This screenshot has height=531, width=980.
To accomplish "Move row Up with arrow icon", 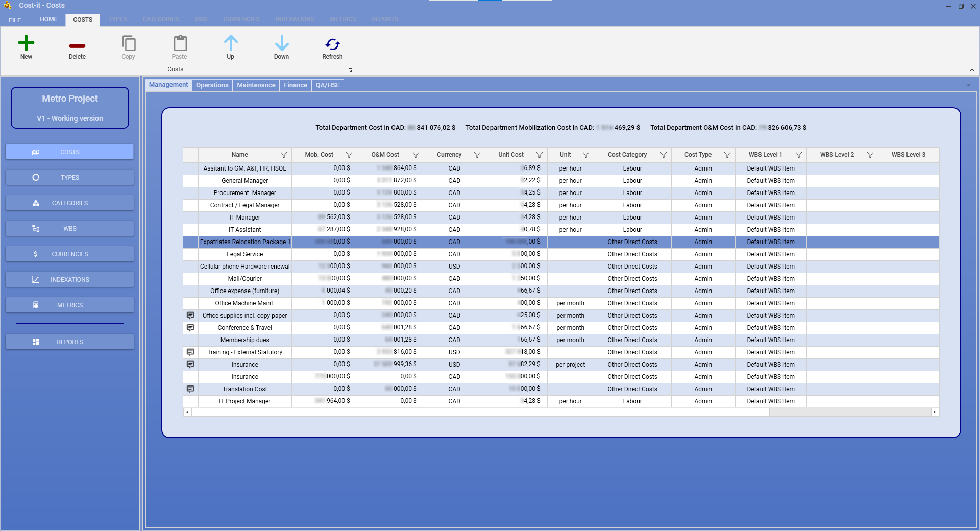I will click(231, 43).
